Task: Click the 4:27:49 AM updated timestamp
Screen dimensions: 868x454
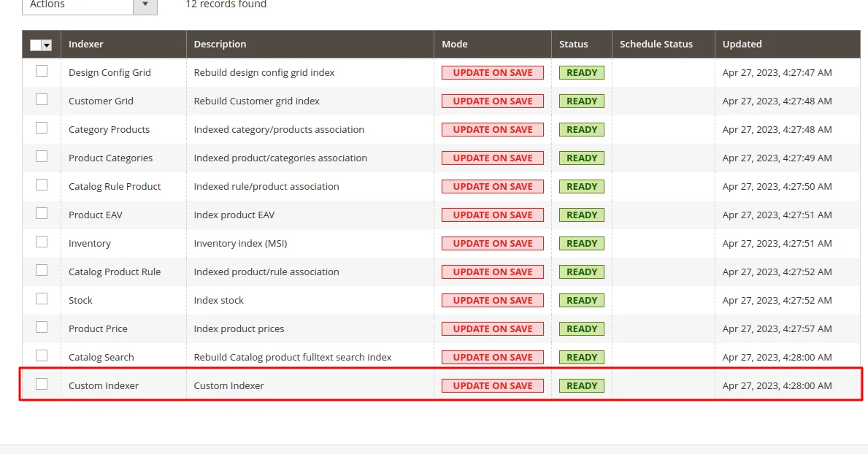Action: point(777,158)
